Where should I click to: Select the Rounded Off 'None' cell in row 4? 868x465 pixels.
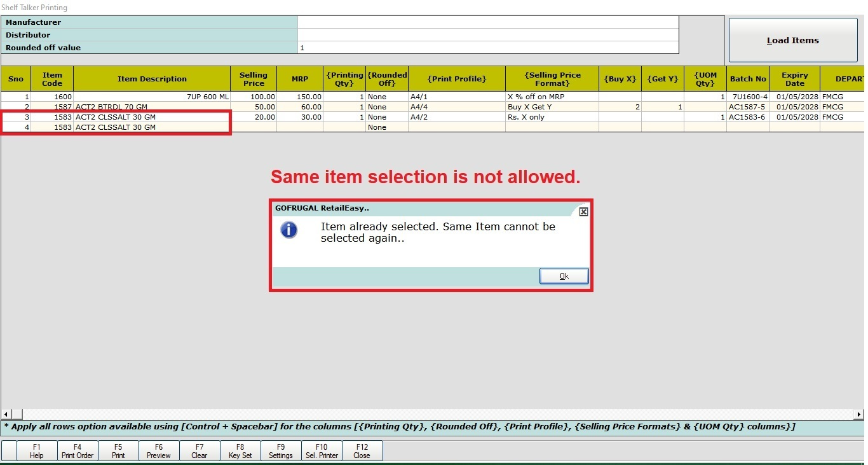click(x=387, y=127)
